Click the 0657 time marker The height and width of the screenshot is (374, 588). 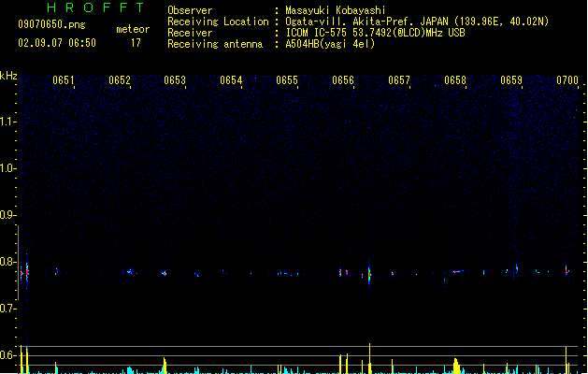(399, 80)
